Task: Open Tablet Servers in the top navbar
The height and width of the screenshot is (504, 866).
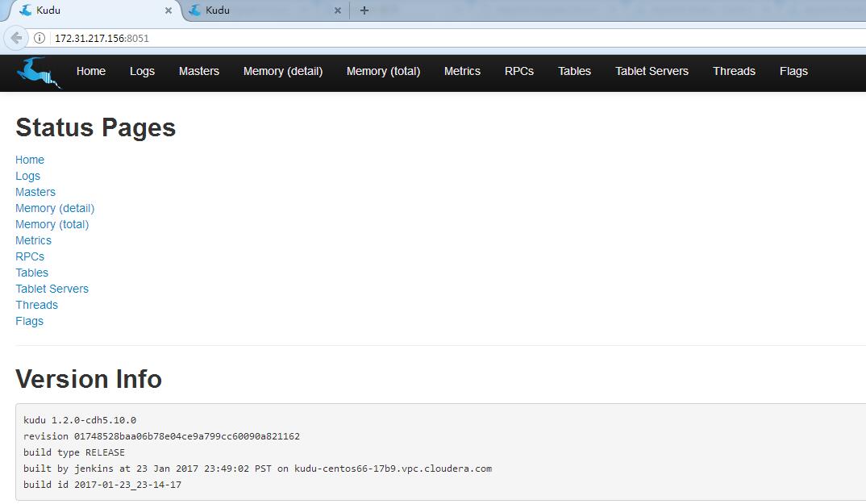Action: click(x=652, y=71)
